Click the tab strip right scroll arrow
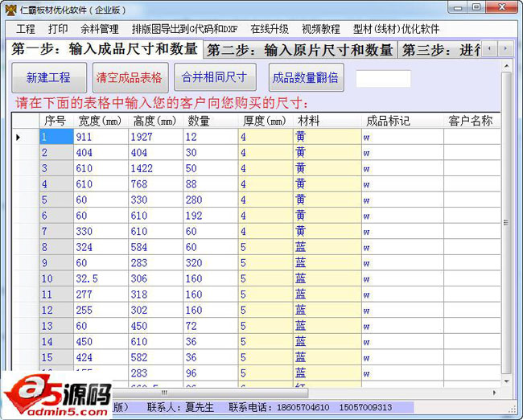523x420 pixels. coord(505,49)
